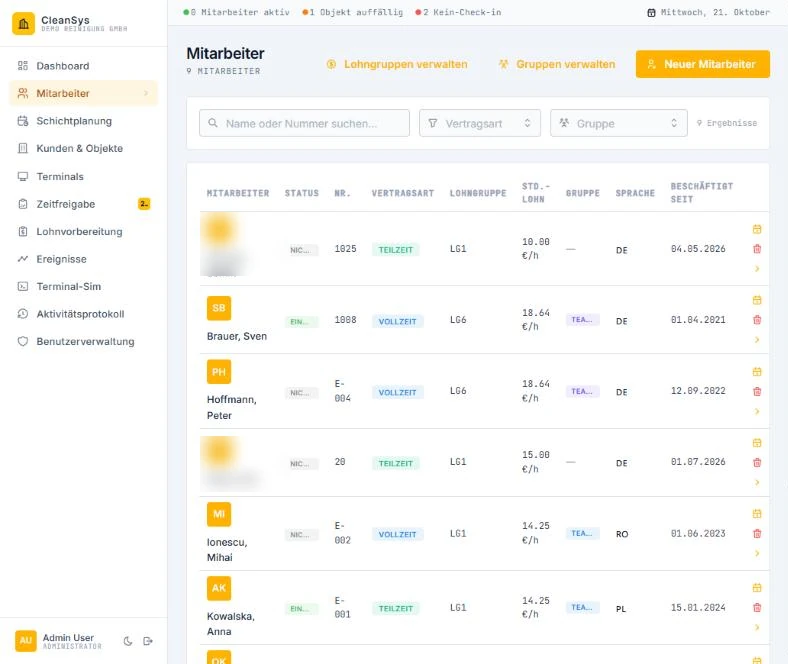This screenshot has height=664, width=788.
Task: Click the date 01.04.2021
Action: [698, 320]
